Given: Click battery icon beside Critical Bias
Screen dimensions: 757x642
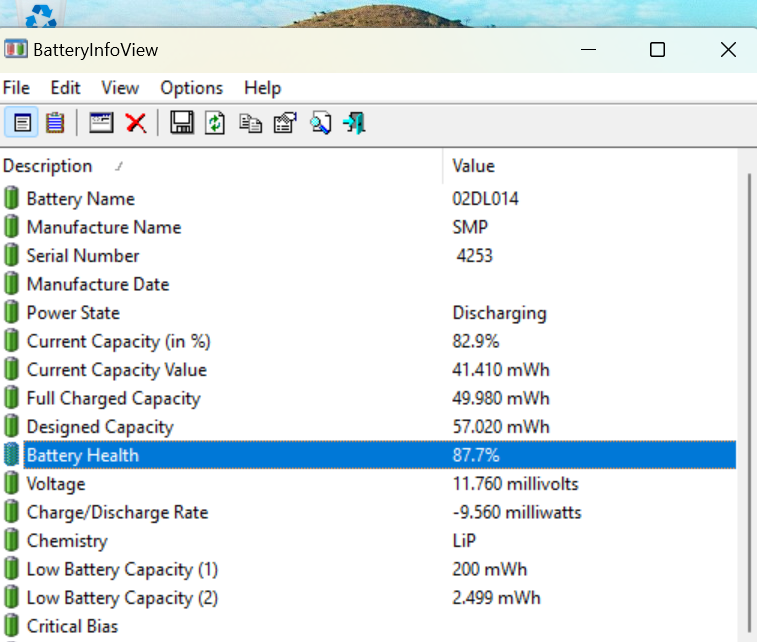Looking at the screenshot, I should (x=12, y=626).
